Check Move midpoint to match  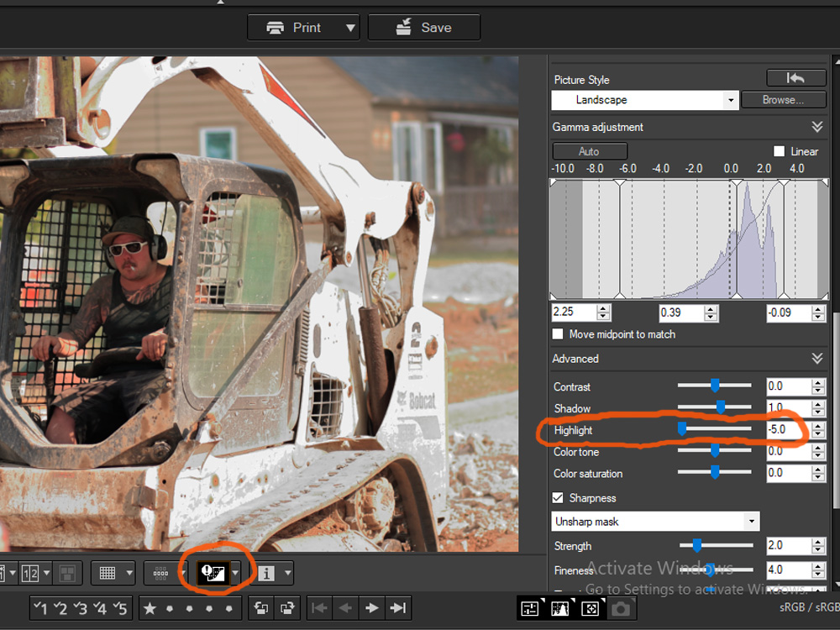click(x=558, y=333)
